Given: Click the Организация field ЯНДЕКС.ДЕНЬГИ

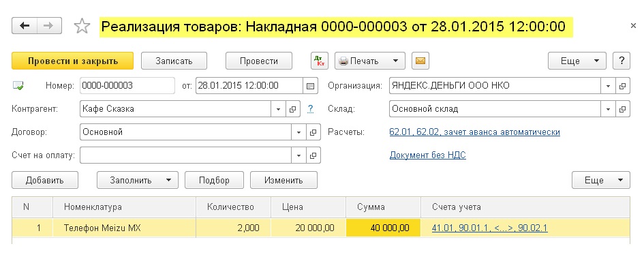Looking at the screenshot, I should 495,86.
